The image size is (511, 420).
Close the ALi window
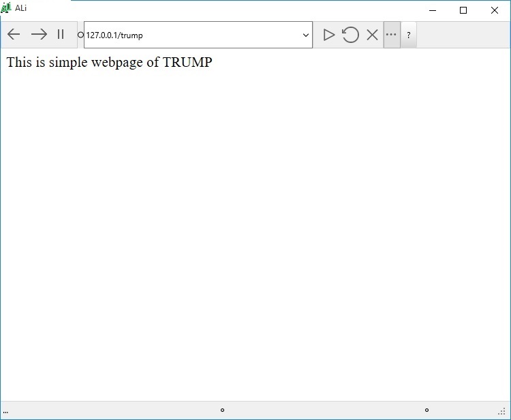click(495, 10)
